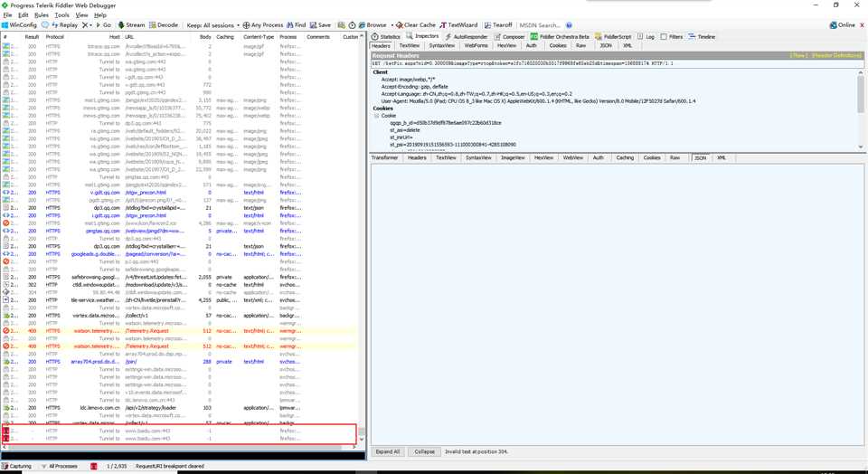Select response Transformer tab
Viewport: 868px width, 474px height.
385,157
